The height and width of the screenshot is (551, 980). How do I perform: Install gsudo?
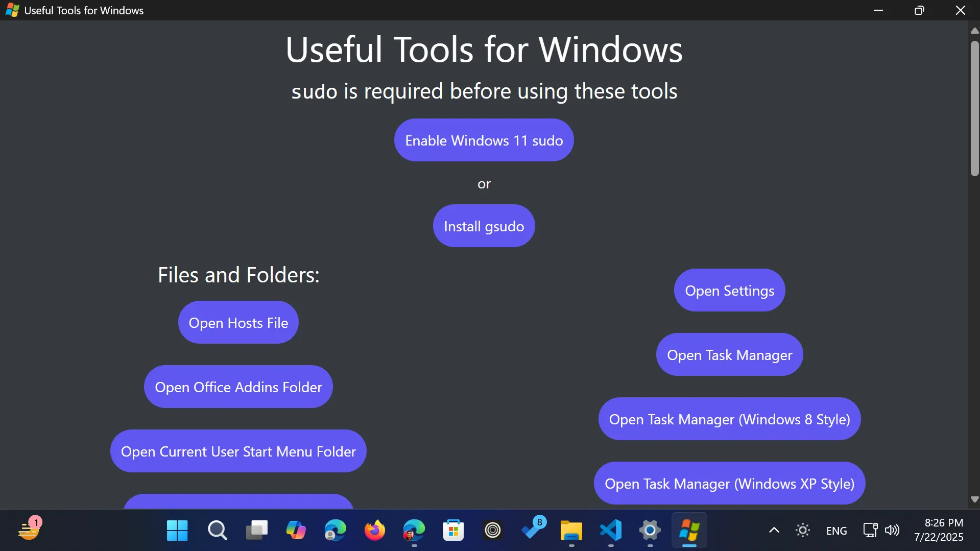pyautogui.click(x=484, y=226)
